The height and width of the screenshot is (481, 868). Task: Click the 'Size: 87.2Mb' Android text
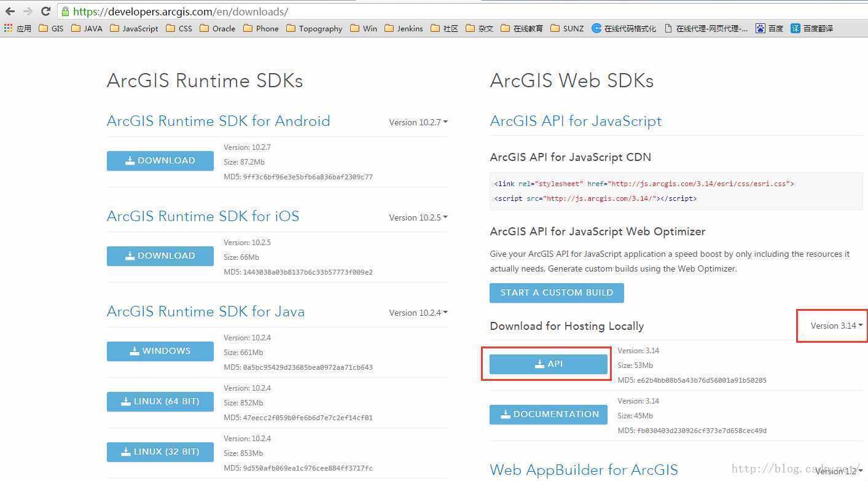pos(244,162)
